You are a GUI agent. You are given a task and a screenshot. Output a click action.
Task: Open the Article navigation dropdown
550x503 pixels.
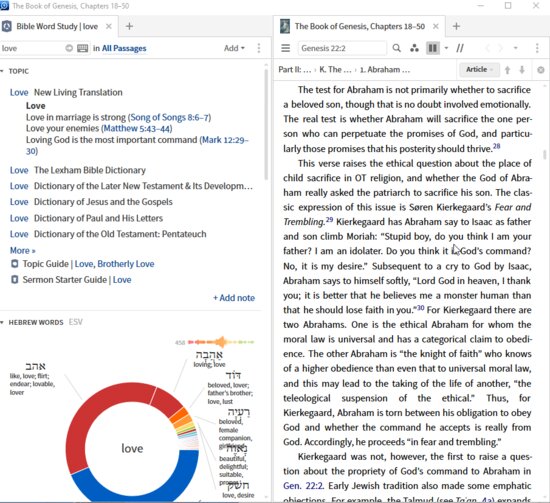click(x=479, y=69)
